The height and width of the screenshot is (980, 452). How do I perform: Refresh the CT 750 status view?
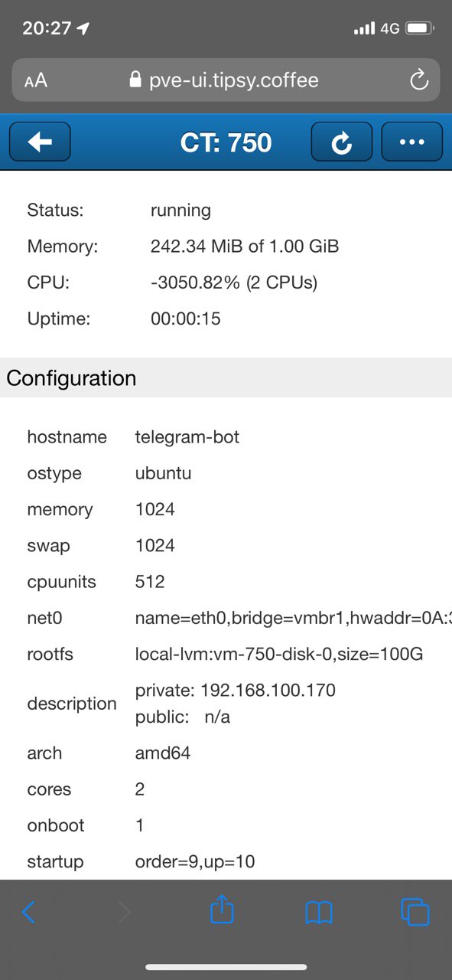341,142
